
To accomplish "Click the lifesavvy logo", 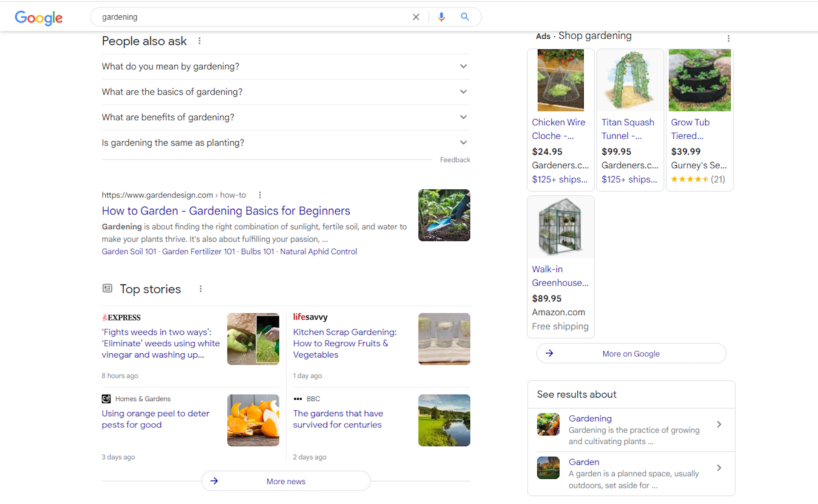I will pyautogui.click(x=310, y=317).
